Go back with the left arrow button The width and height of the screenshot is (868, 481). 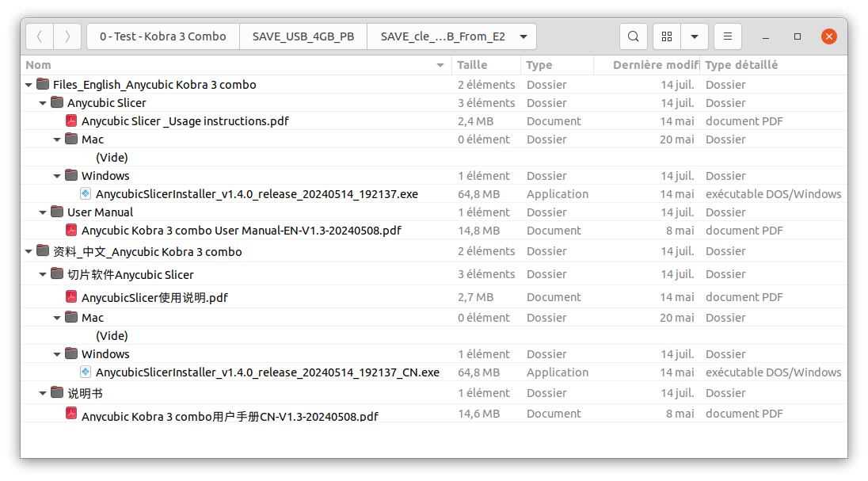(40, 36)
